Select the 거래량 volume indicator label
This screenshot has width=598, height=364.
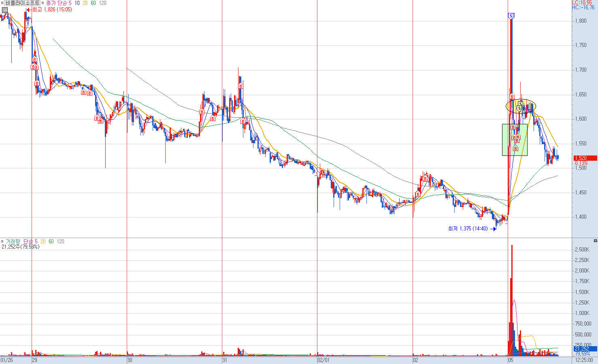coord(13,241)
